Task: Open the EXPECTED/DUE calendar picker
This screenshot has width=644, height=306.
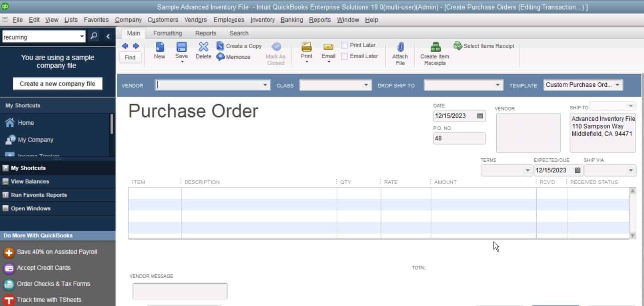Action: [x=577, y=170]
